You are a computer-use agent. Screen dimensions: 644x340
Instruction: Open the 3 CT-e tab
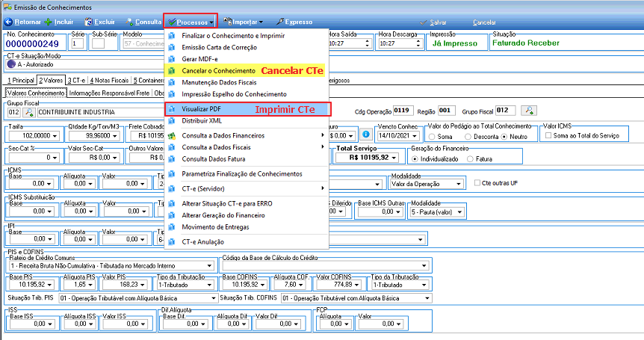[x=76, y=81]
